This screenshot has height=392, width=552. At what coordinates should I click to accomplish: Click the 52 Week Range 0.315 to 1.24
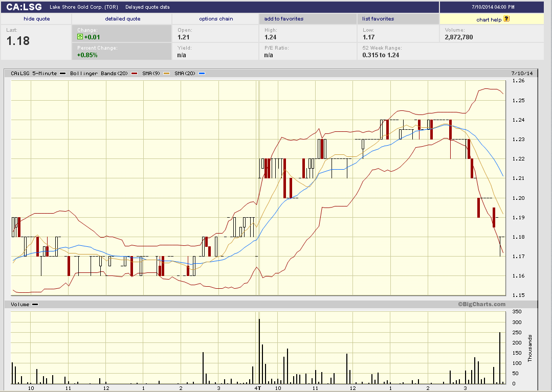(x=381, y=55)
